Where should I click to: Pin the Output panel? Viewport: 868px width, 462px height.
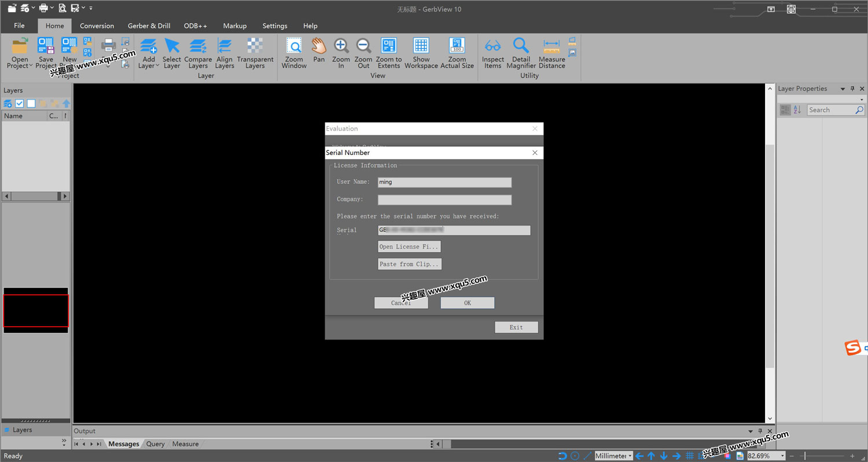[x=760, y=431]
